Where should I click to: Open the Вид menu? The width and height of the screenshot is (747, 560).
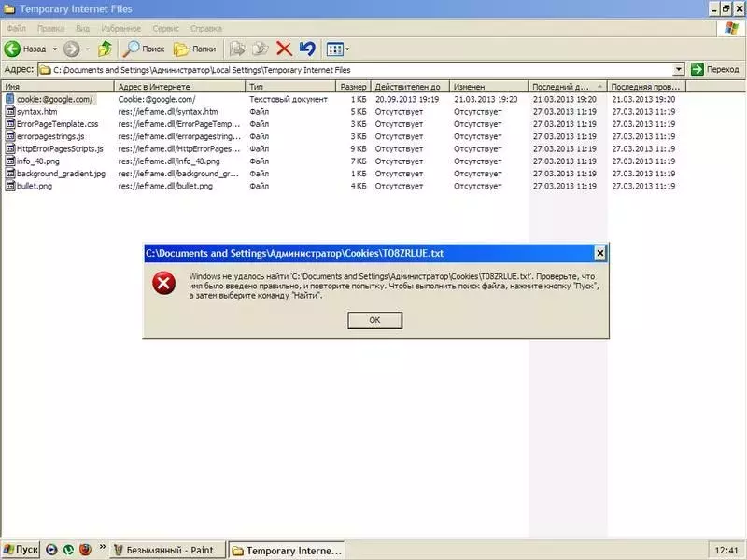(x=82, y=29)
